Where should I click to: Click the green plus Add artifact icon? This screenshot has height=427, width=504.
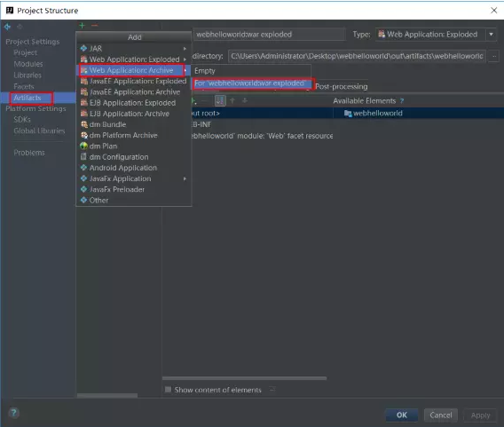click(82, 26)
